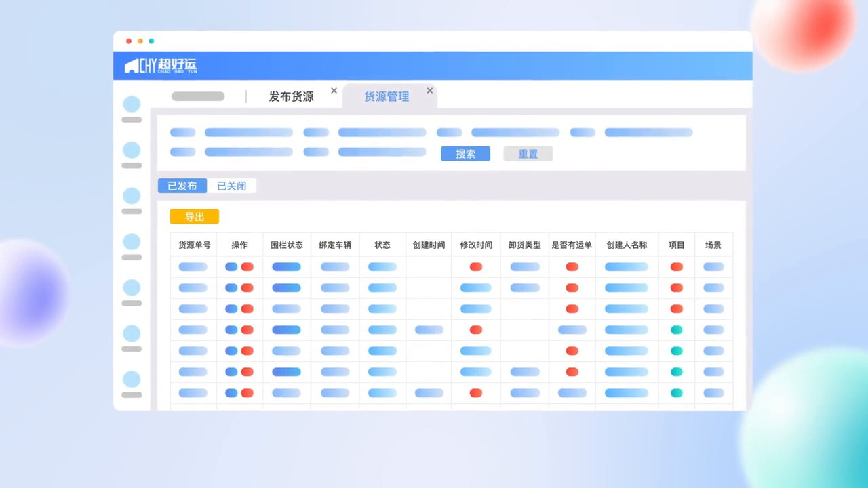Switch to the 发布货源 tab
Screen dimensions: 868x488
pos(291,97)
